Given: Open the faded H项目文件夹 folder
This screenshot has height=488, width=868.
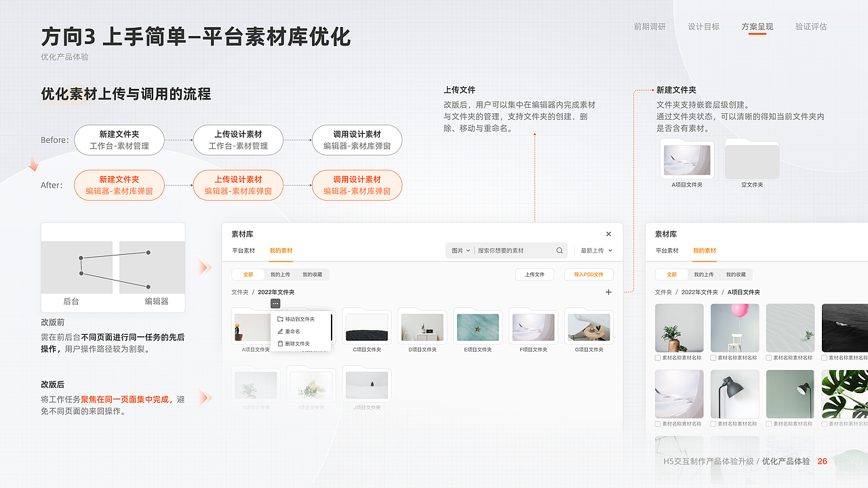Looking at the screenshot, I should (256, 384).
